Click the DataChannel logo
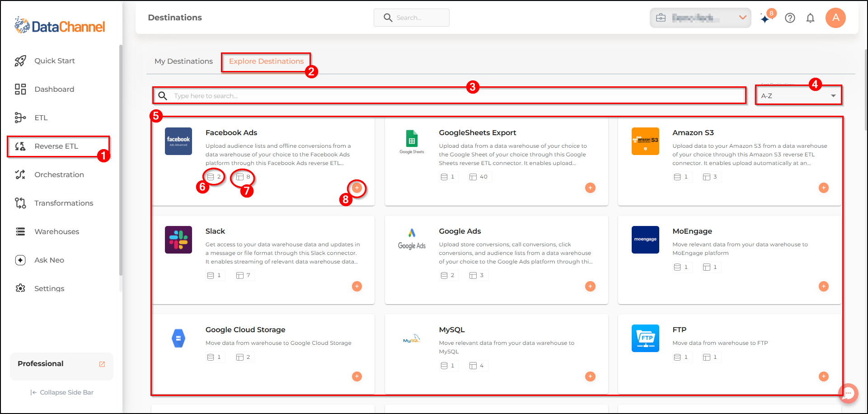The width and height of the screenshot is (868, 414). point(60,26)
